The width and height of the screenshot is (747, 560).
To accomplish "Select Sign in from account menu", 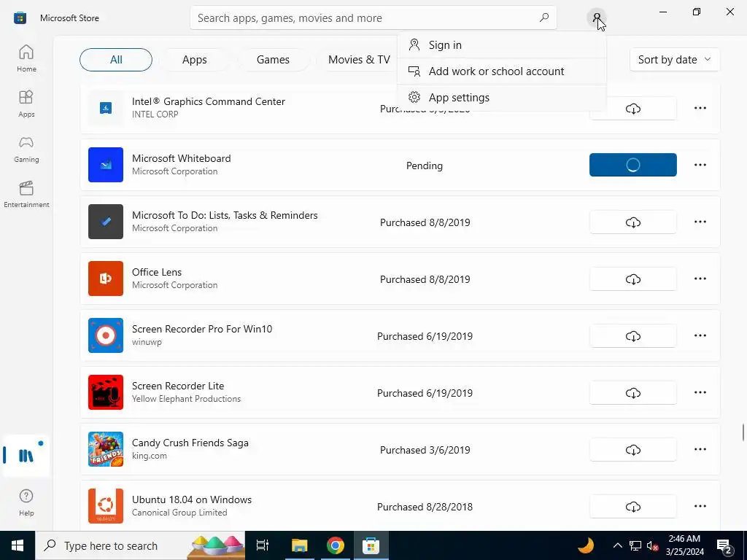I will 502,44.
